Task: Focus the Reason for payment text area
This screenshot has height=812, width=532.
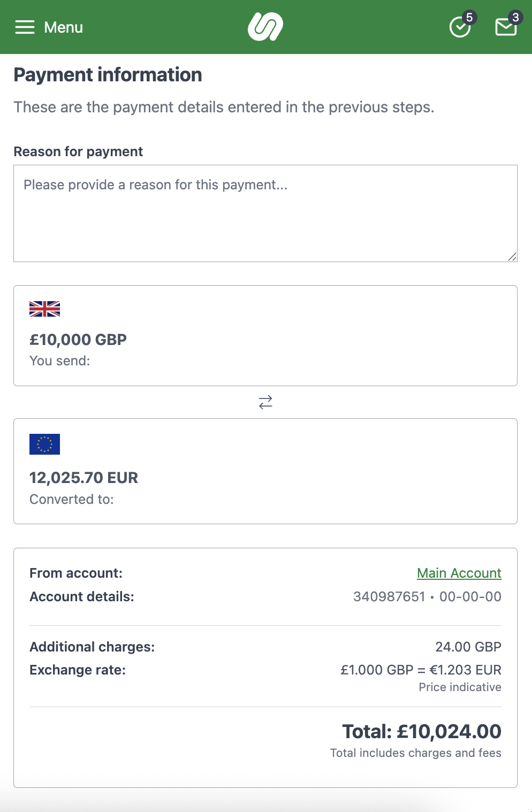Action: [265, 213]
